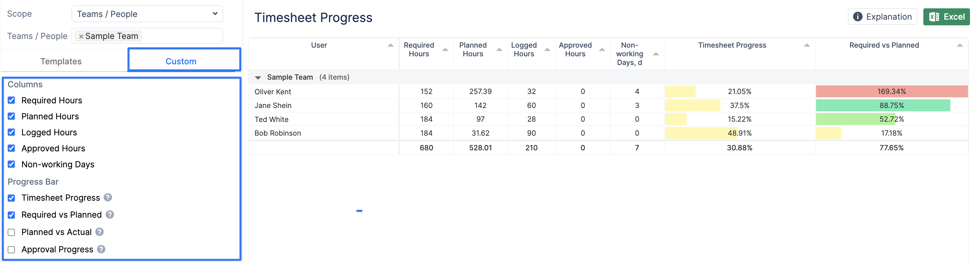
Task: Click the Timesheet Progress page title
Action: pyautogui.click(x=313, y=18)
